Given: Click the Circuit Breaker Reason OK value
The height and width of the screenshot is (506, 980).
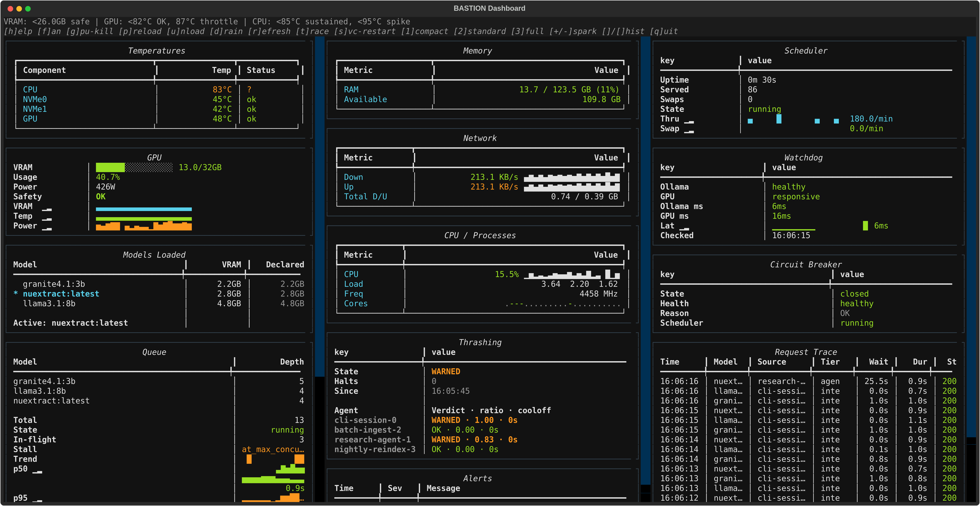Looking at the screenshot, I should pyautogui.click(x=845, y=313).
